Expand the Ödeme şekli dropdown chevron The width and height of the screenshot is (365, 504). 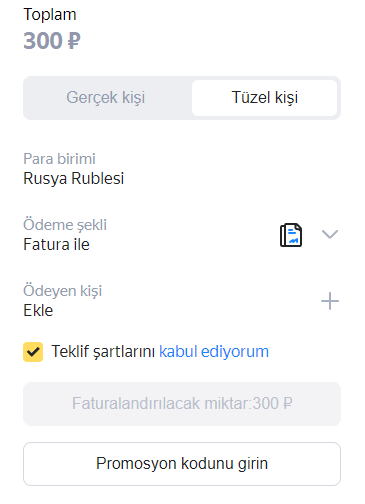pyautogui.click(x=330, y=234)
